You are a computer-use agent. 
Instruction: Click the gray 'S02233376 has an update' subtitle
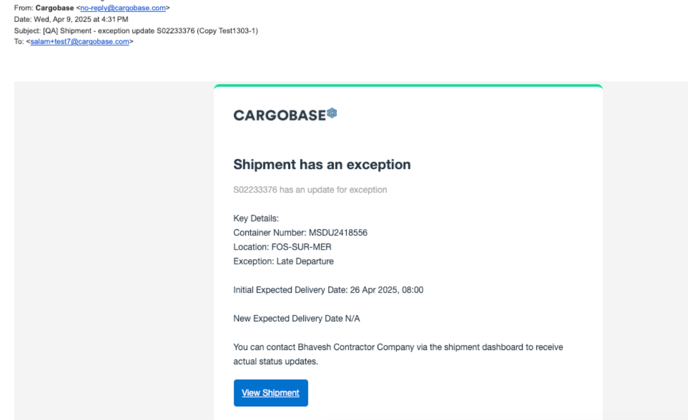[x=310, y=190]
